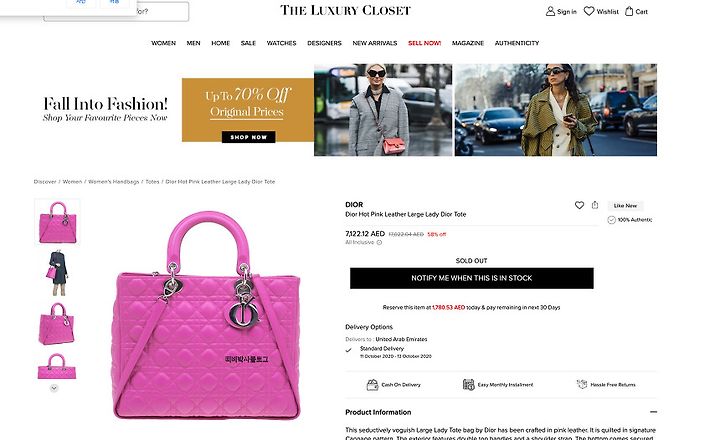The image size is (720, 440).
Task: Collapse the Product Information section
Action: point(653,412)
